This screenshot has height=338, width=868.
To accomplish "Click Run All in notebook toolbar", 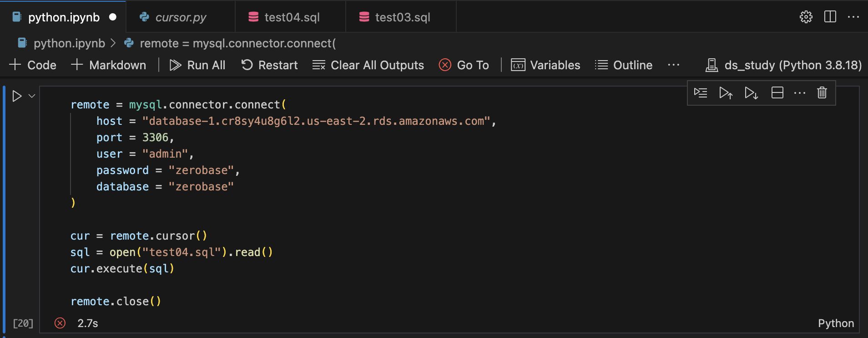I will [197, 65].
